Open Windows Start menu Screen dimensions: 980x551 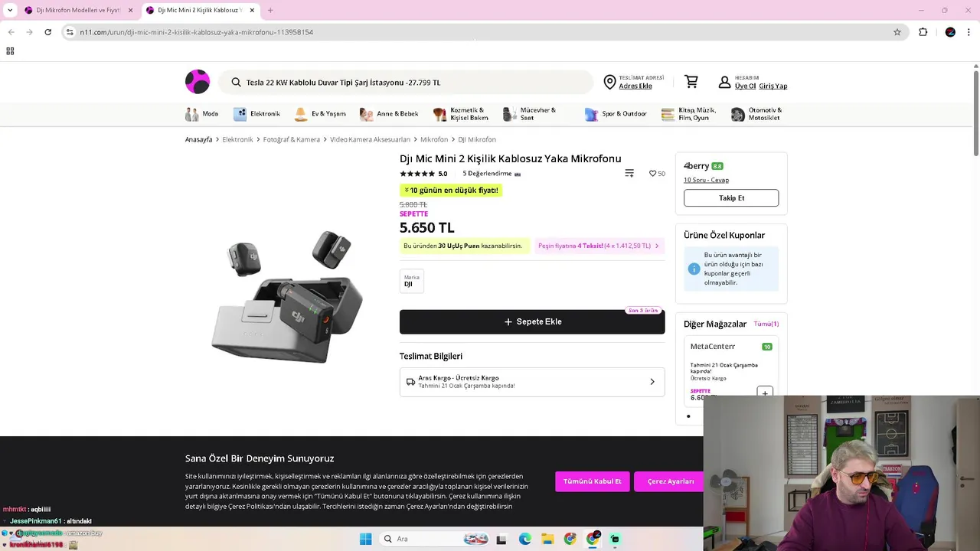(365, 539)
